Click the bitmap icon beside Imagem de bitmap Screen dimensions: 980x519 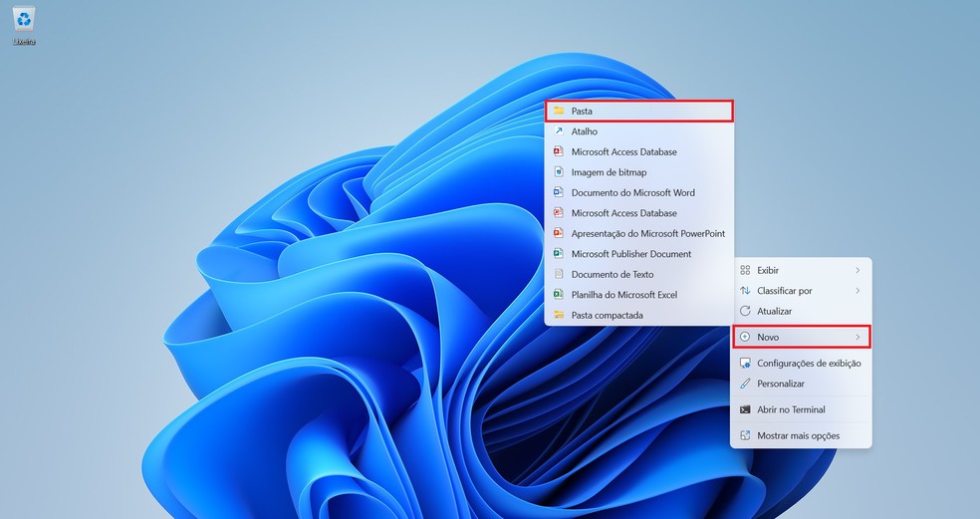559,172
